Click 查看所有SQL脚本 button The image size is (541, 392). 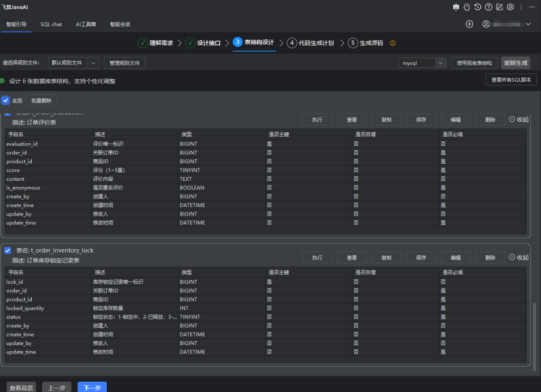tap(511, 80)
